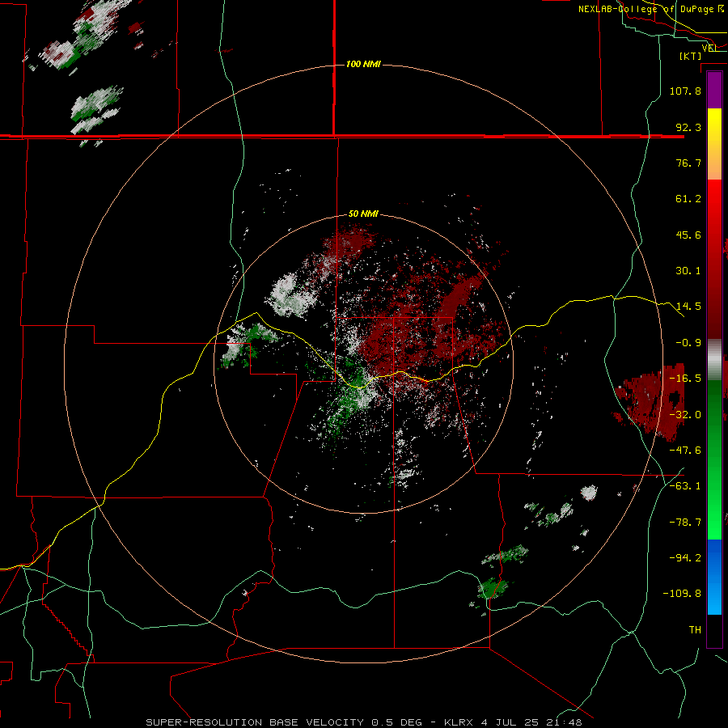Screen dimensions: 728x728
Task: Click the -16.5 velocity scale value
Action: click(685, 379)
